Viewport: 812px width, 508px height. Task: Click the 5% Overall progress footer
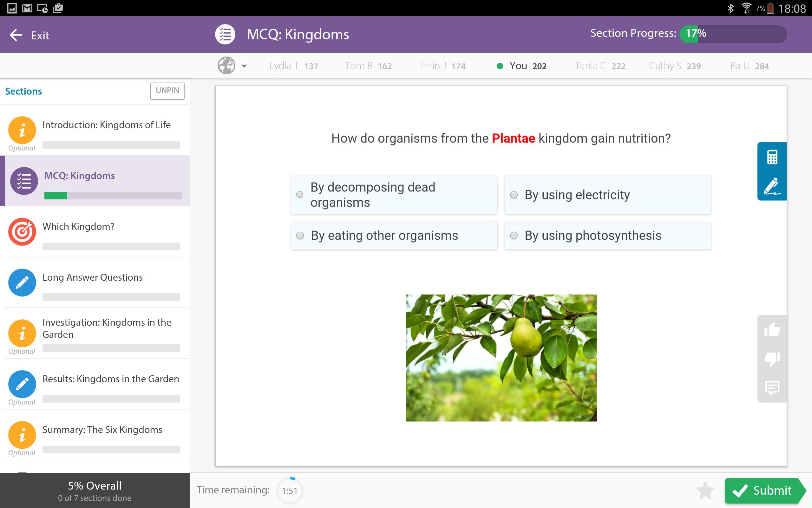click(95, 491)
